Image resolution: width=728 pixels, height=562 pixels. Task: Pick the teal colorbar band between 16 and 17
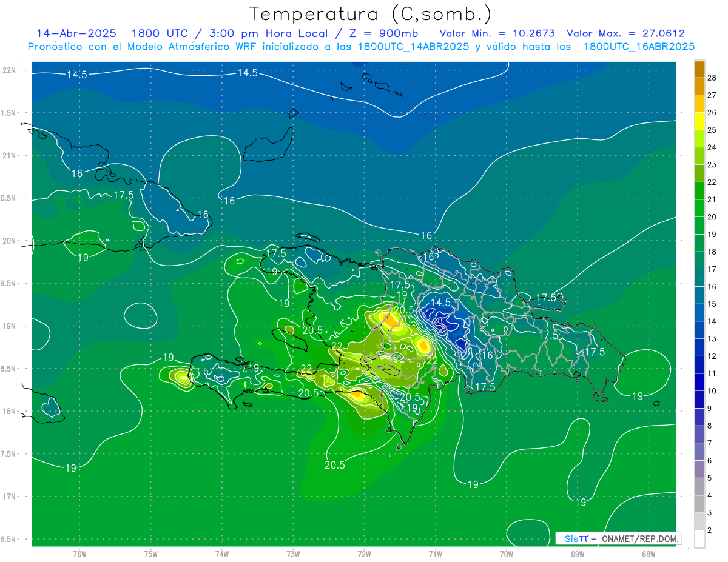pos(699,278)
